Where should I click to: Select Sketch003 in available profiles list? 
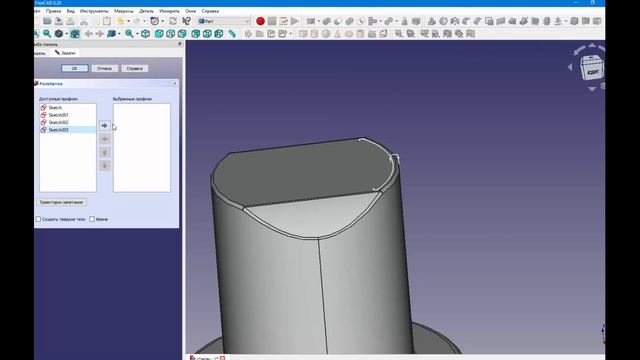(x=68, y=130)
